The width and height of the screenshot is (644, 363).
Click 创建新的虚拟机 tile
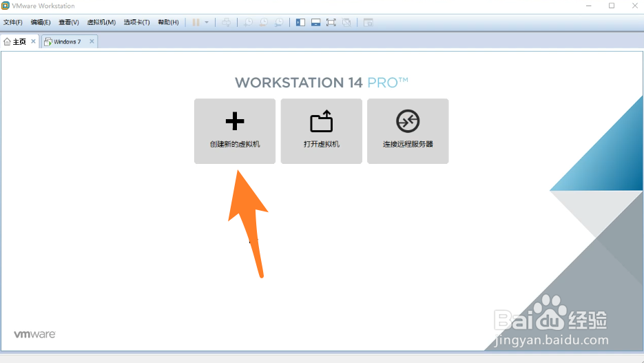(235, 131)
